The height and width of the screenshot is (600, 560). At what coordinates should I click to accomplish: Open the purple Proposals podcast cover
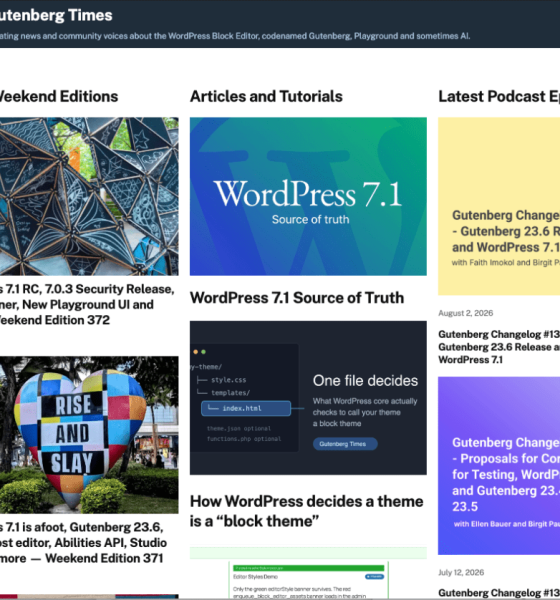[499, 466]
